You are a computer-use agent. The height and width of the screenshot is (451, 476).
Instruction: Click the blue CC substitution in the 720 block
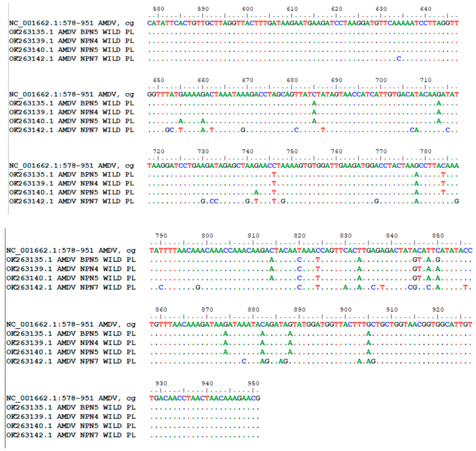214,201
